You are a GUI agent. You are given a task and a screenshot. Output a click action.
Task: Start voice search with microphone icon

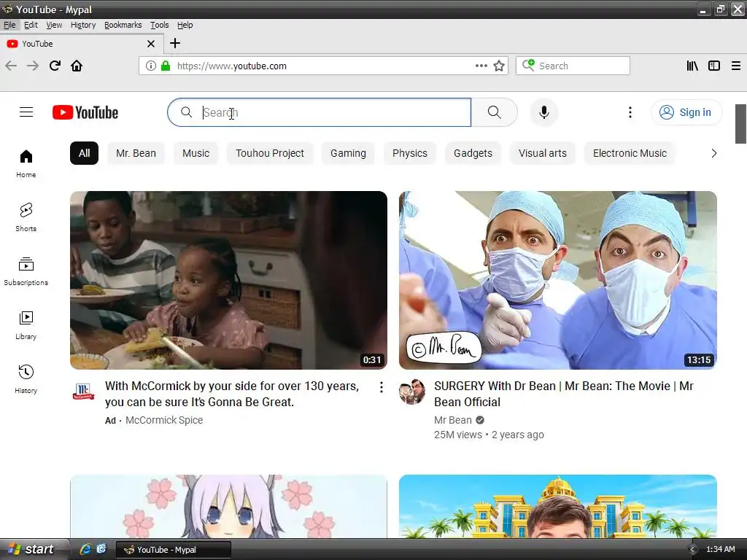(543, 112)
